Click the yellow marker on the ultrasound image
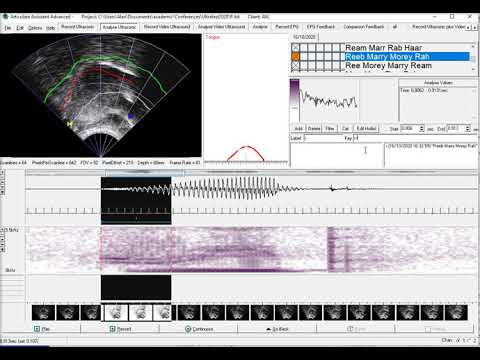 (70, 124)
